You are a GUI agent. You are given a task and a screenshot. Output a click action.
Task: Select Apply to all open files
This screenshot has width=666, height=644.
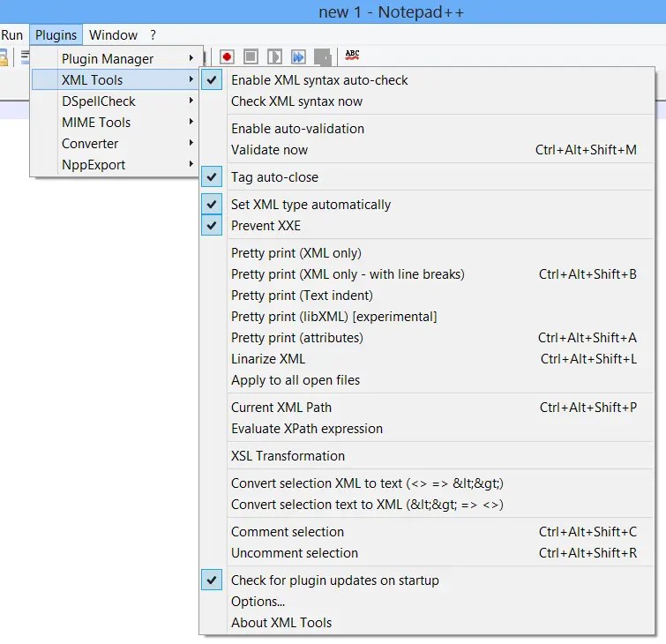[x=427, y=379]
